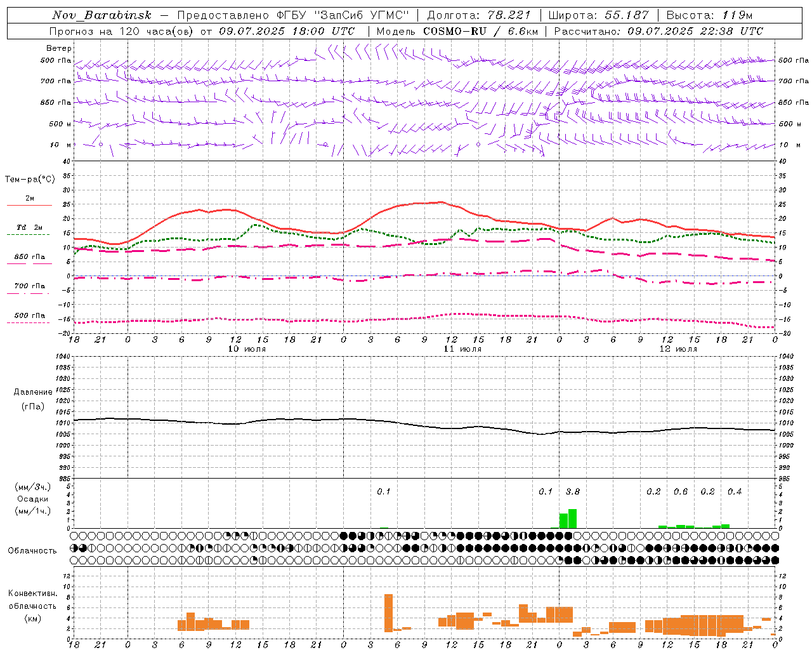Click the dash-dot 700 гПа temperature legend line
Viewport: 812px width, 650px height.
click(x=28, y=293)
